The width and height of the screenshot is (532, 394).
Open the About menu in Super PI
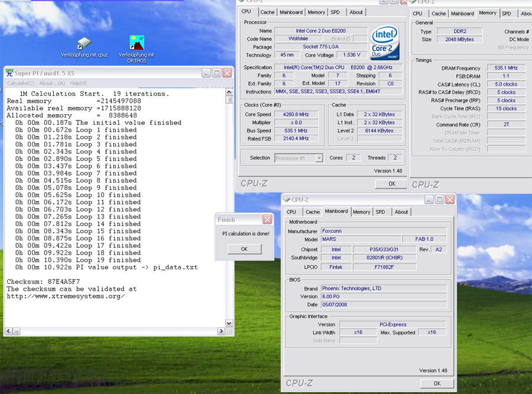tap(52, 83)
